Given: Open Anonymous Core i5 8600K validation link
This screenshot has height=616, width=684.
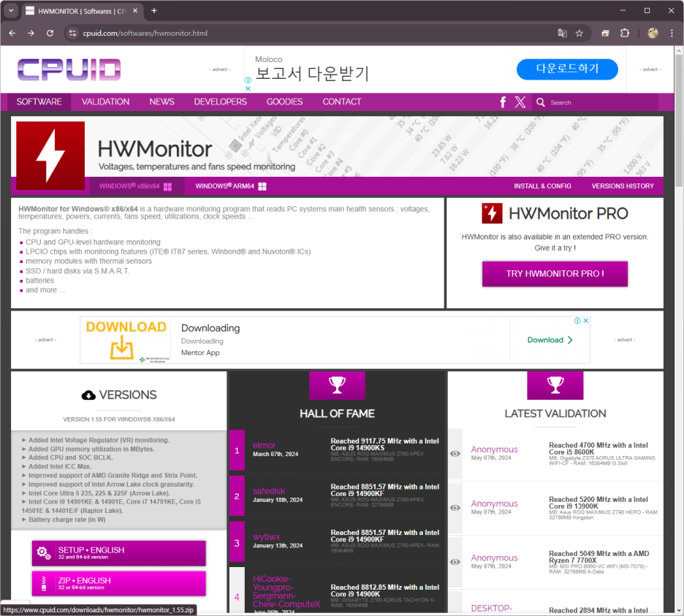Looking at the screenshot, I should [x=494, y=449].
